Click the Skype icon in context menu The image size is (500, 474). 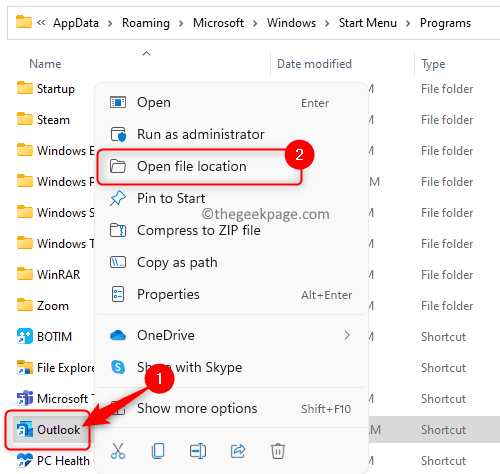tap(118, 367)
